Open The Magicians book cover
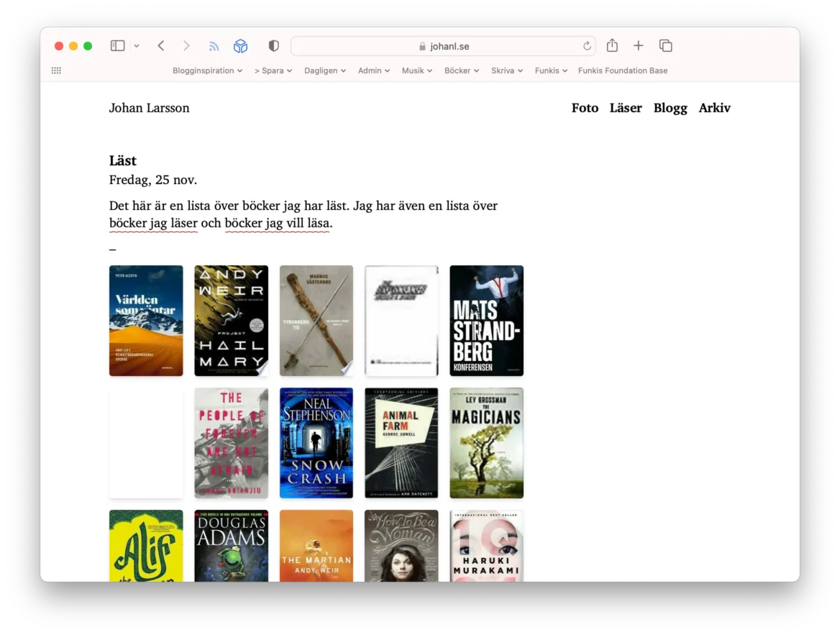Viewport: 840px width, 635px height. coord(487,443)
